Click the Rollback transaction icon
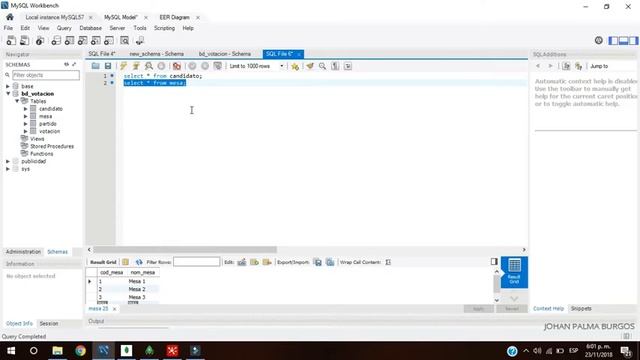Screen dimensions: 640x360 pos(205,66)
